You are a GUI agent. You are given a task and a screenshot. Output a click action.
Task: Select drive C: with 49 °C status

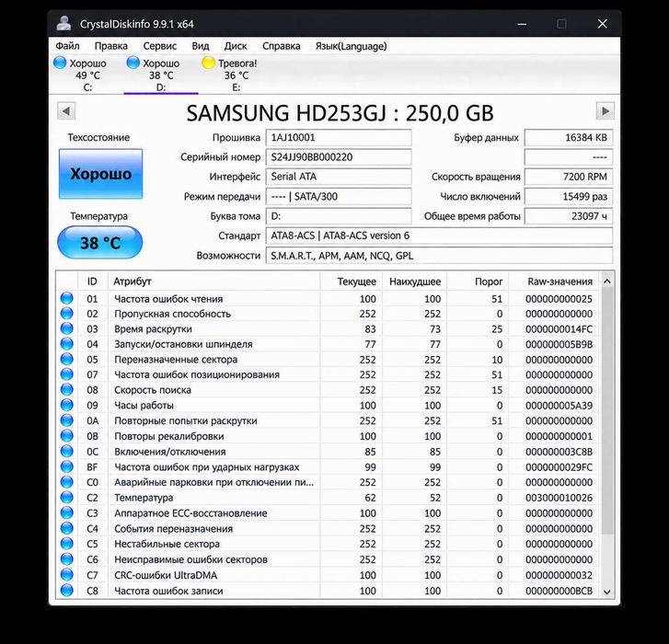click(81, 75)
